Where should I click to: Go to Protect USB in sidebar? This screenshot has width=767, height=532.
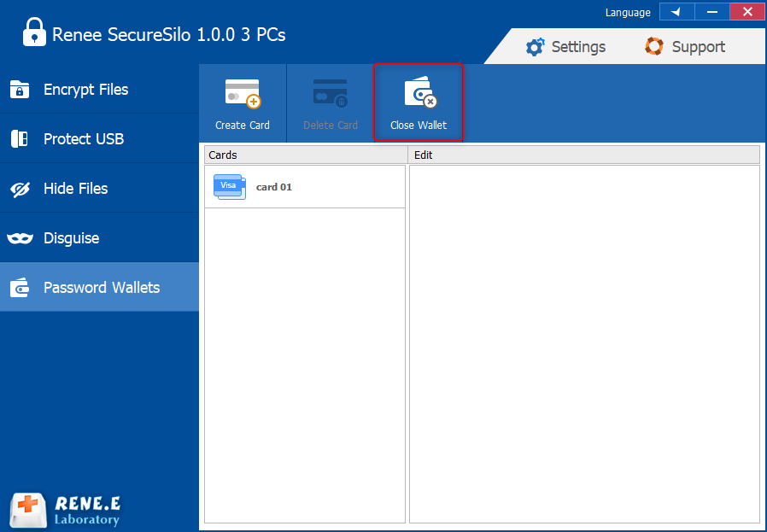(x=99, y=139)
